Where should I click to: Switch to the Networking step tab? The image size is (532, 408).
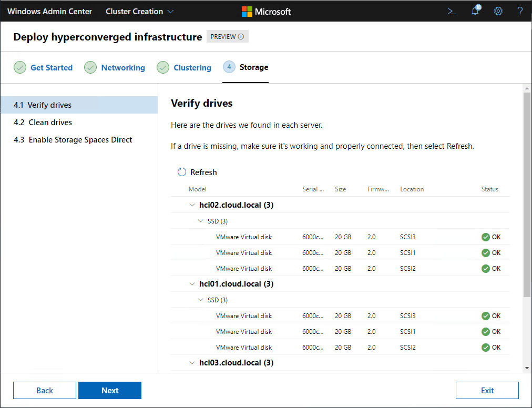coord(122,67)
